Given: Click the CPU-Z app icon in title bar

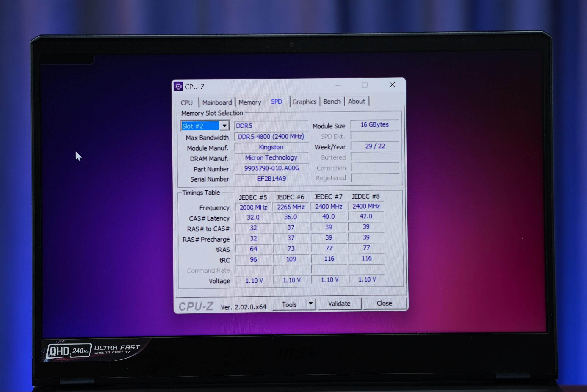Looking at the screenshot, I should (178, 86).
